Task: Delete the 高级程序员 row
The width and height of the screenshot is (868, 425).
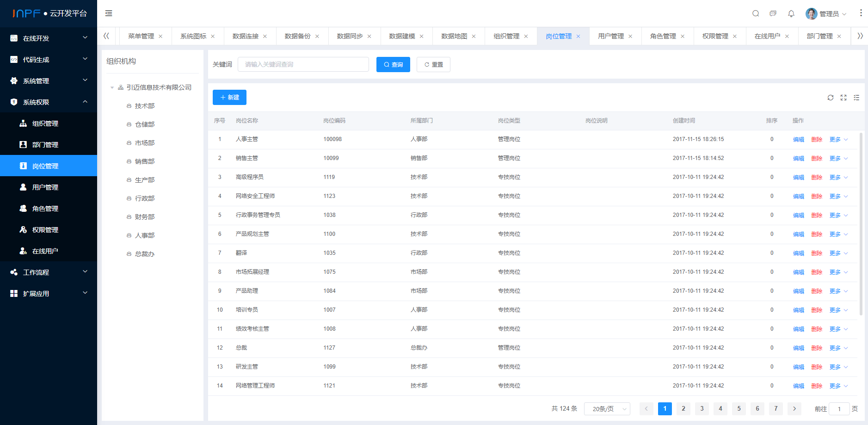Action: pyautogui.click(x=817, y=178)
